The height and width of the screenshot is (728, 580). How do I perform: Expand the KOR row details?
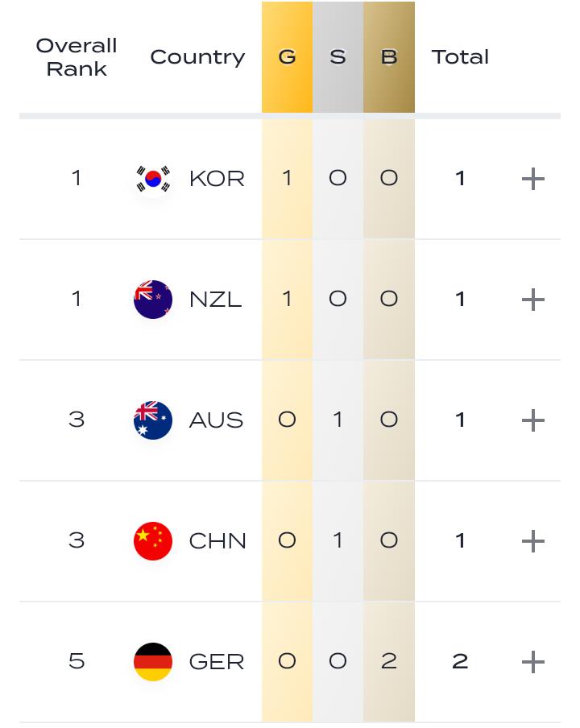pos(533,179)
